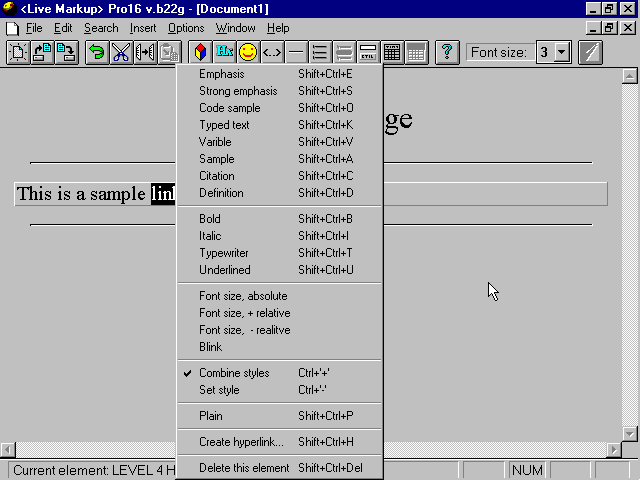Click the table grid toolbar icon

[393, 52]
